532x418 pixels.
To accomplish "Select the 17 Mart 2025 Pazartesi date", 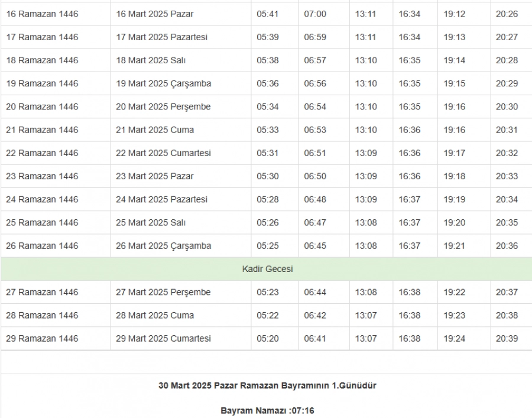I will pyautogui.click(x=161, y=37).
